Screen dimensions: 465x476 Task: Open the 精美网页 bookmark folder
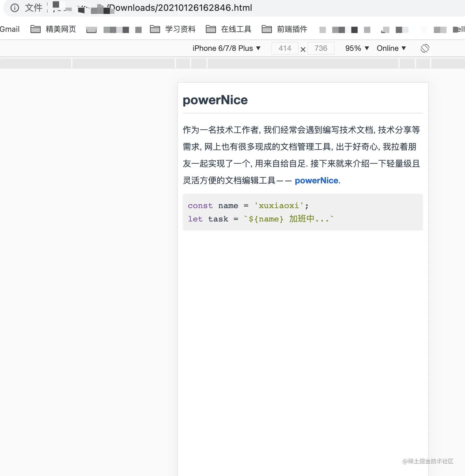[x=53, y=29]
